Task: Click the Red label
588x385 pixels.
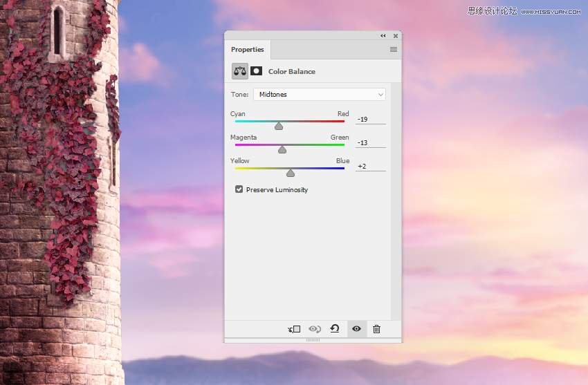Action: 343,113
